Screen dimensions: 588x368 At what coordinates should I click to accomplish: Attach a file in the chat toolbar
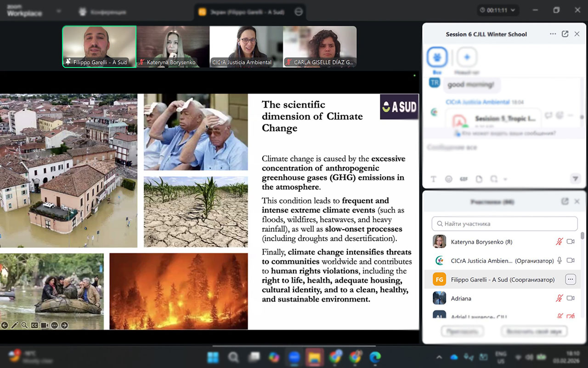click(479, 179)
